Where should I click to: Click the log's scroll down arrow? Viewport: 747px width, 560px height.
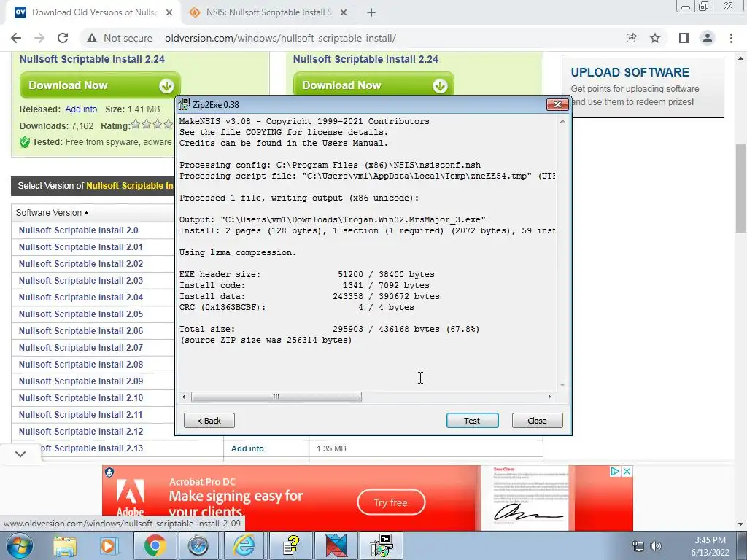[x=562, y=384]
